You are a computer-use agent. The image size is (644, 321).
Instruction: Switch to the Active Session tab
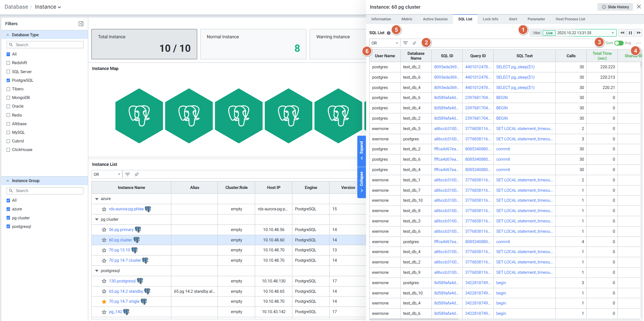tap(435, 19)
